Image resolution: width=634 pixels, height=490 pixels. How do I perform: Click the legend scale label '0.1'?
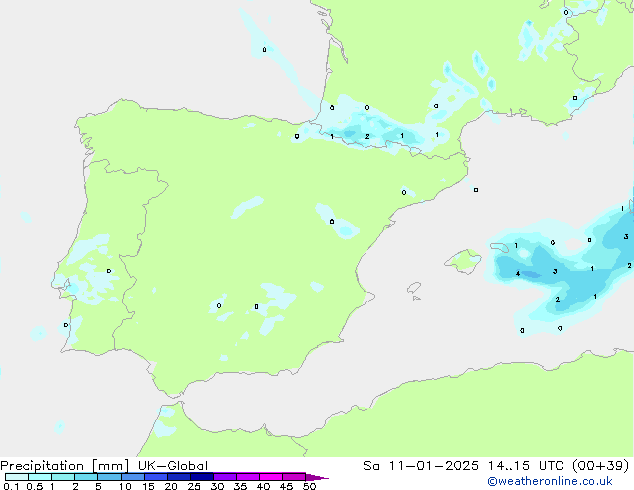coord(11,486)
